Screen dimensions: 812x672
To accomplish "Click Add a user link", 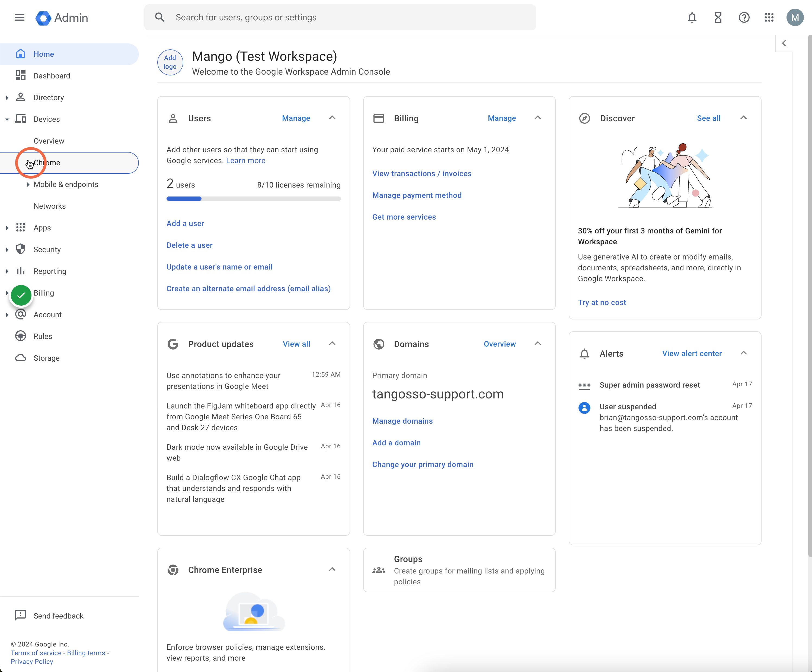I will click(185, 223).
